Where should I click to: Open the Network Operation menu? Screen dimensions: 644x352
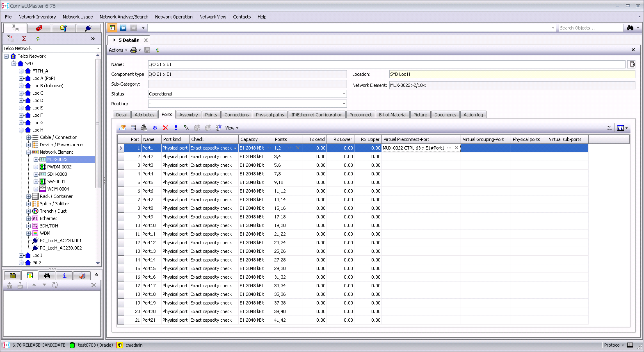(x=174, y=17)
